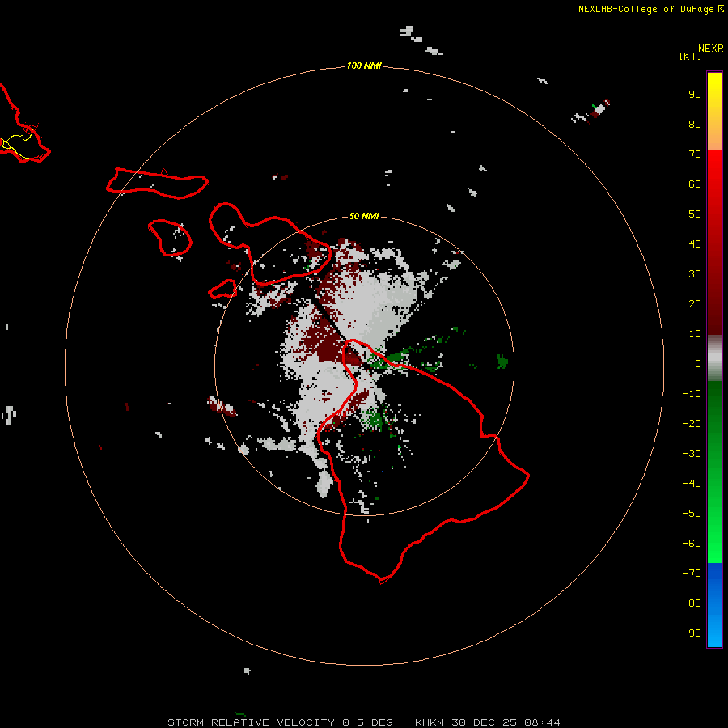This screenshot has height=728, width=728.
Task: Click the -70 value on the velocity scale
Action: click(x=692, y=574)
